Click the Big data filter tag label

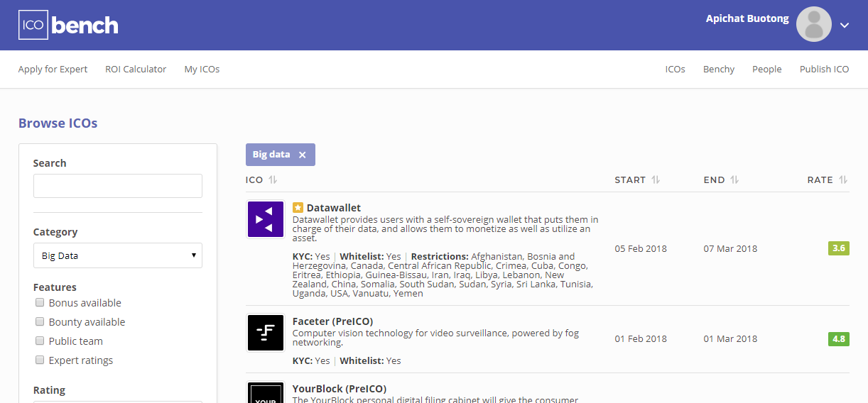pos(271,155)
